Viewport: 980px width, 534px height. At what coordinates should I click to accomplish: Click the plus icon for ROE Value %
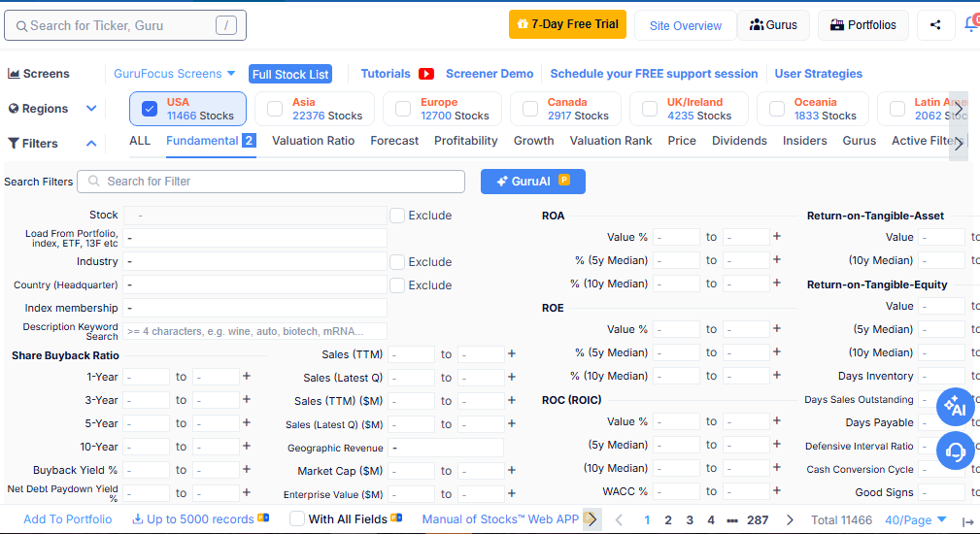click(x=777, y=328)
